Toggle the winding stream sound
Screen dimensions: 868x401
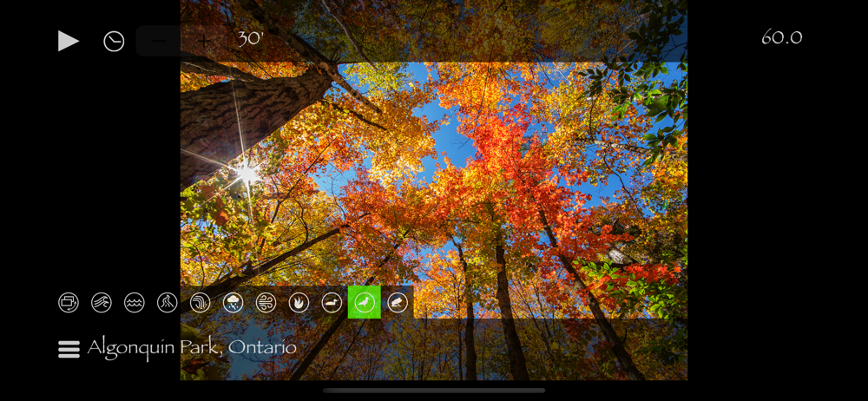point(168,302)
